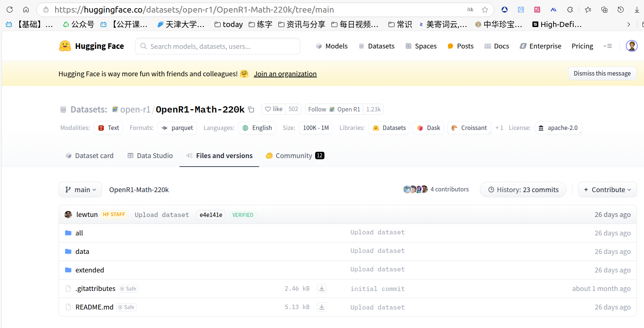
Task: Open the README.md file
Action: pyautogui.click(x=95, y=307)
